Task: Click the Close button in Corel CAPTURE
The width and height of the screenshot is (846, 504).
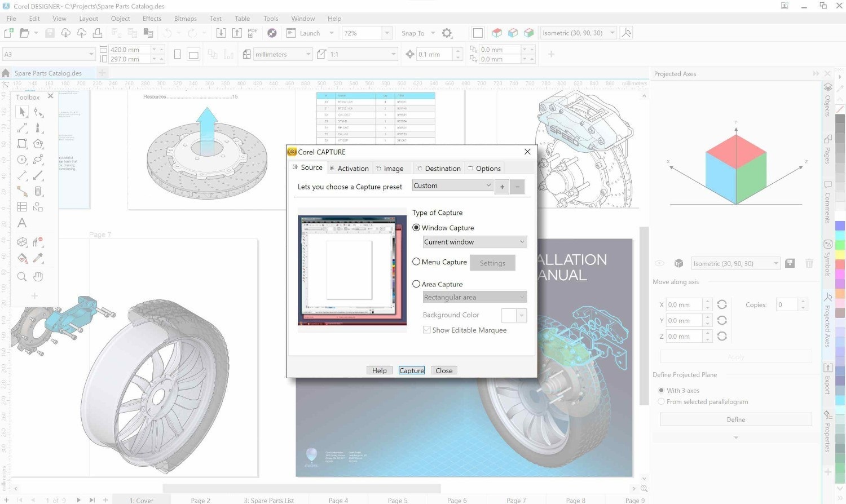Action: [444, 370]
